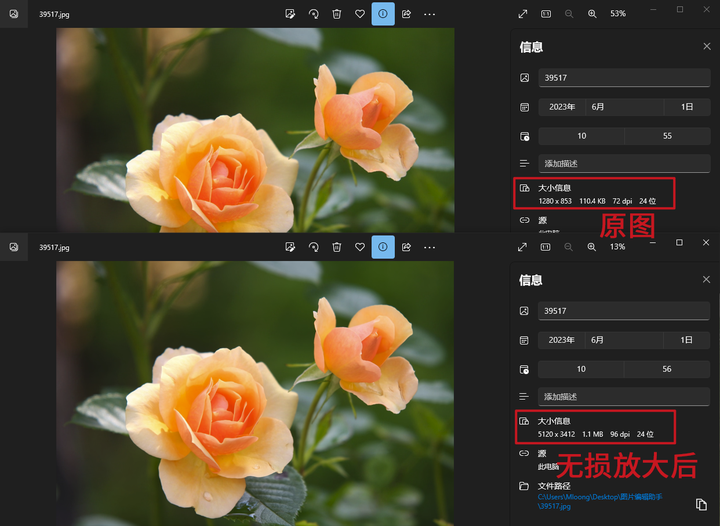Click the folder icon beside 文件路径

coord(524,486)
